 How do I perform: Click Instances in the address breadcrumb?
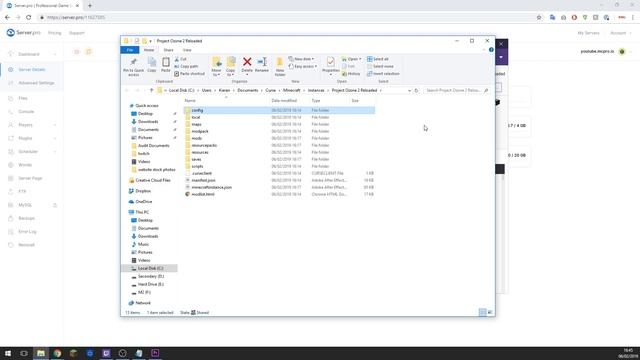[316, 90]
